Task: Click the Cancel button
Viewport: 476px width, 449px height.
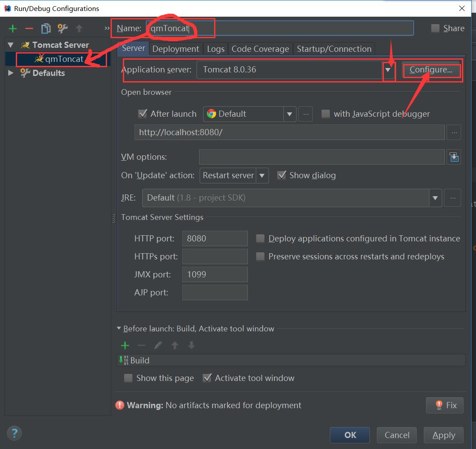Action: [x=397, y=435]
